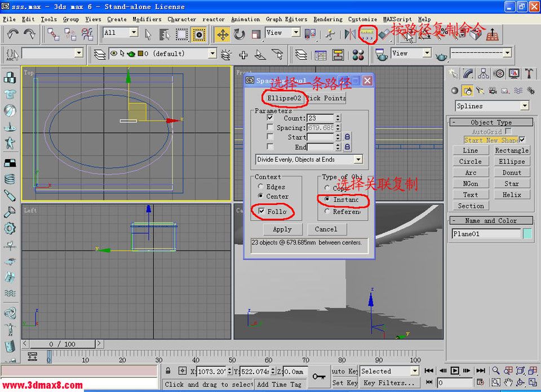
Task: Open the Spacing Tool toolbar icon
Action: click(367, 34)
